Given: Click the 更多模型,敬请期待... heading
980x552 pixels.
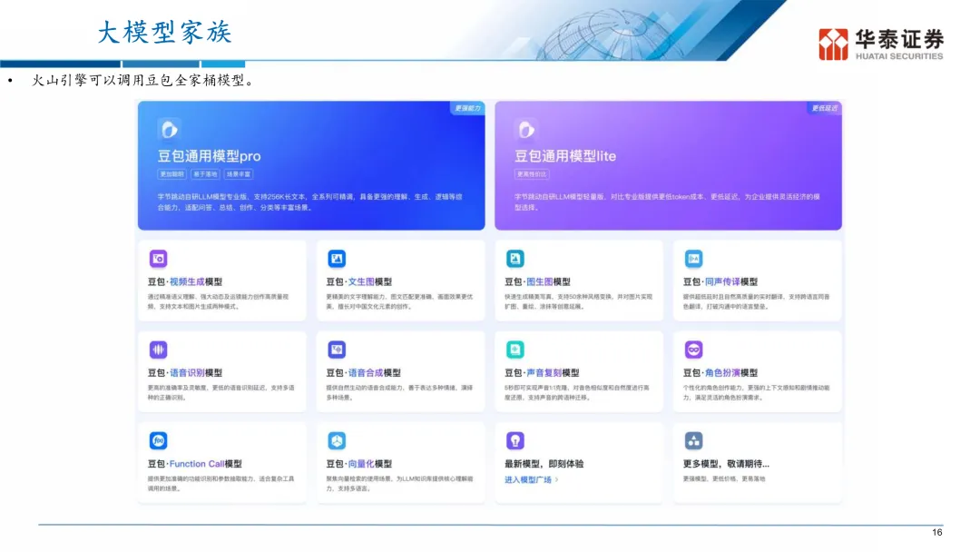Looking at the screenshot, I should (726, 464).
